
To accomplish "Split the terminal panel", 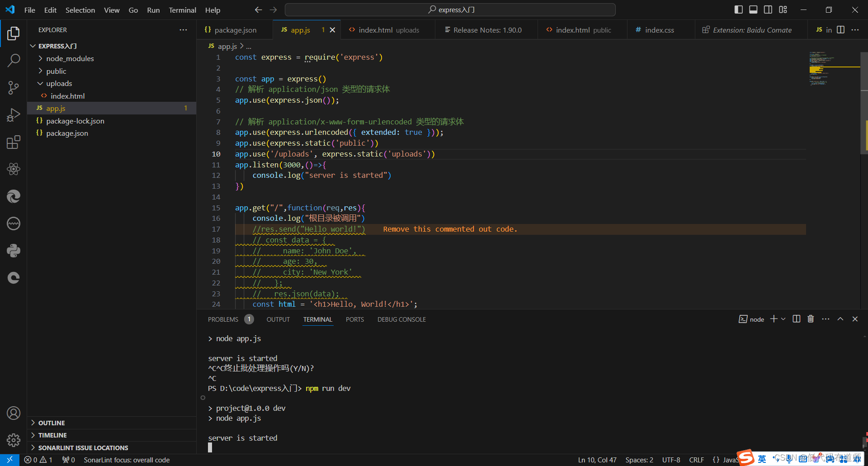I will click(797, 319).
